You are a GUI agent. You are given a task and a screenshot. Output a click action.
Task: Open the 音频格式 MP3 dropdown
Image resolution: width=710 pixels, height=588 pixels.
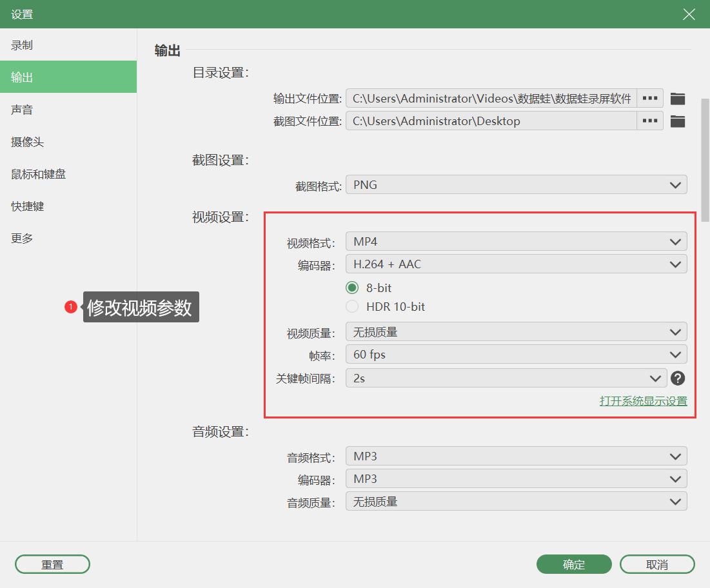(516, 456)
